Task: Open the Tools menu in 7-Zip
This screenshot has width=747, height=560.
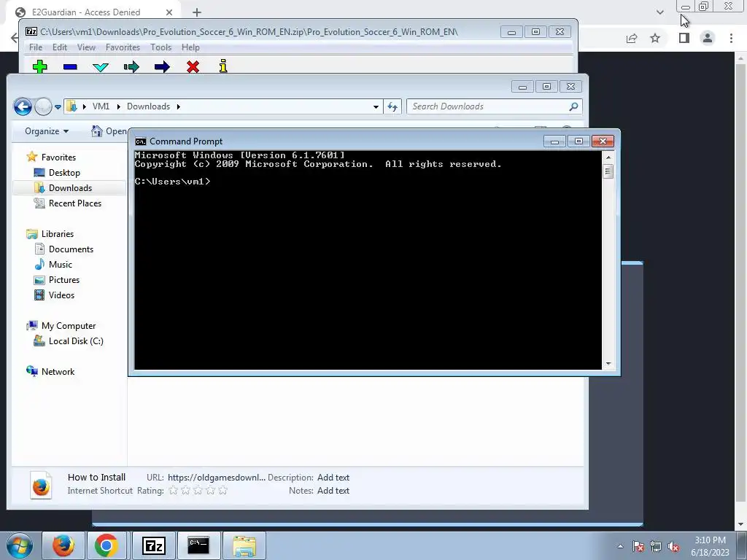Action: (161, 47)
